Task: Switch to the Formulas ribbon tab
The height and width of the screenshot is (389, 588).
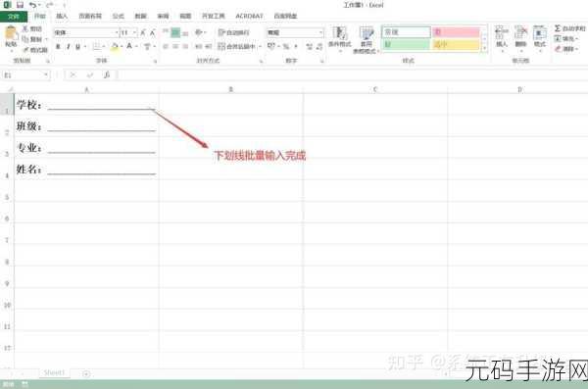Action: point(119,16)
